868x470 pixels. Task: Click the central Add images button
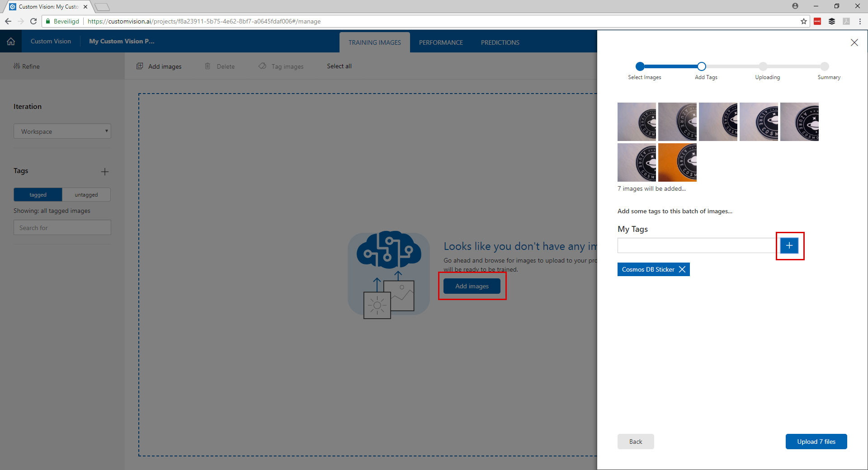coord(472,286)
